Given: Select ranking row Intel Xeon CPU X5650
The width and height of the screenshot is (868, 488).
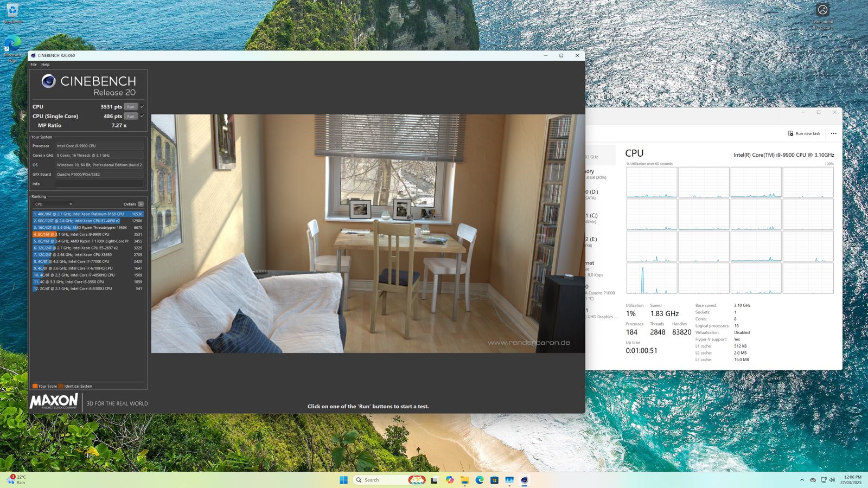Looking at the screenshot, I should coord(88,255).
